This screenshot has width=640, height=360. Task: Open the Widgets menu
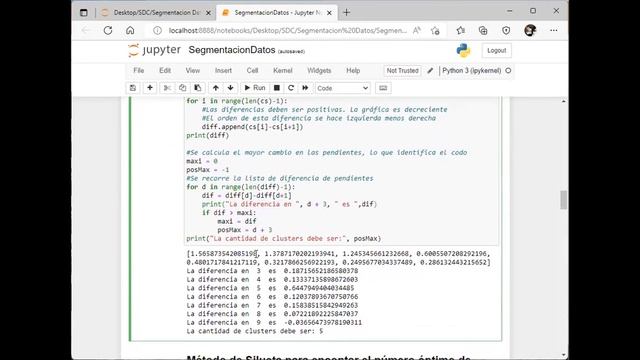point(319,71)
